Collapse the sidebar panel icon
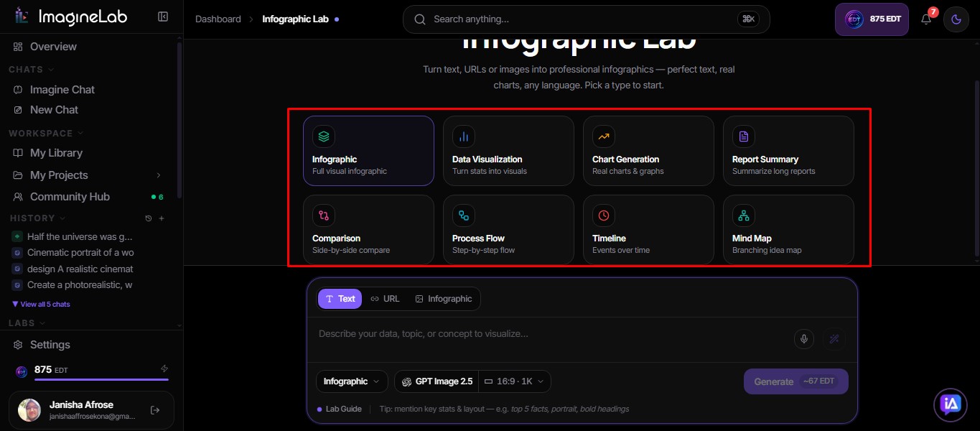980x431 pixels. point(163,17)
